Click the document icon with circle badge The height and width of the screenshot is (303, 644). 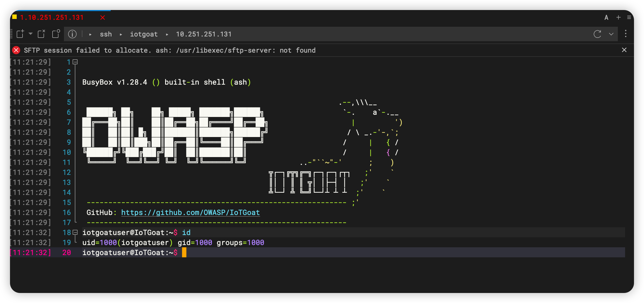point(56,34)
